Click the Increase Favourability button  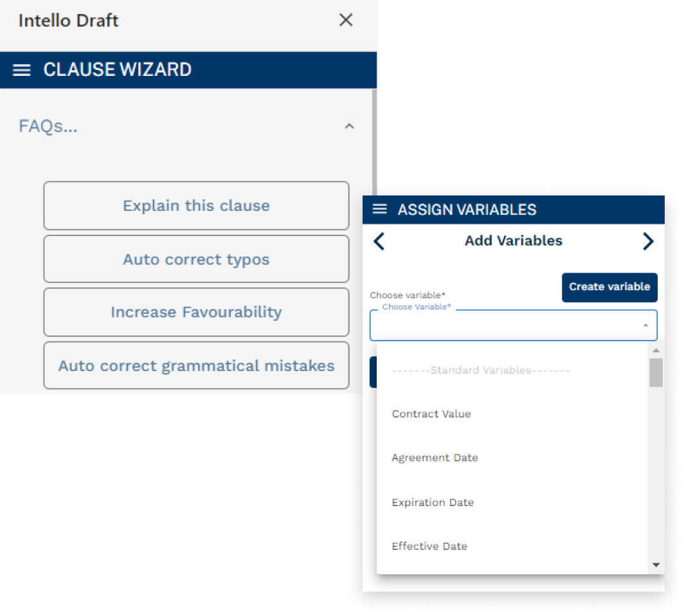click(x=196, y=312)
